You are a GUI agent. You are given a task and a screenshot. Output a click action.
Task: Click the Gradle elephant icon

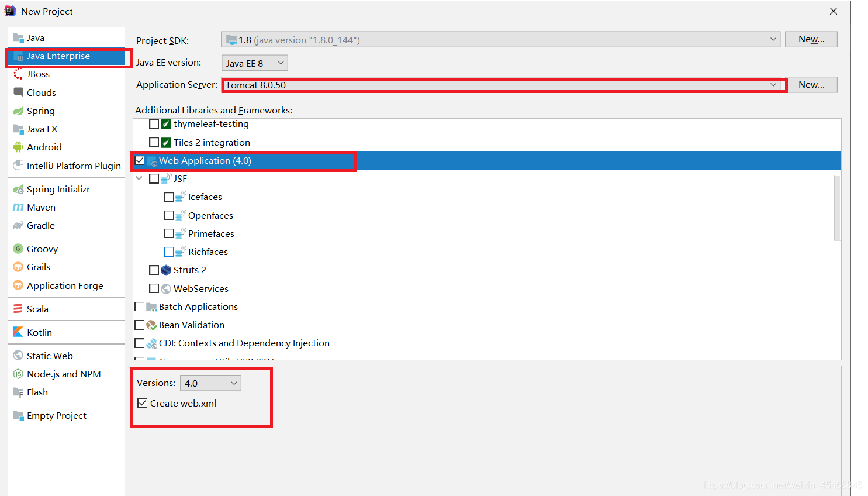click(18, 226)
